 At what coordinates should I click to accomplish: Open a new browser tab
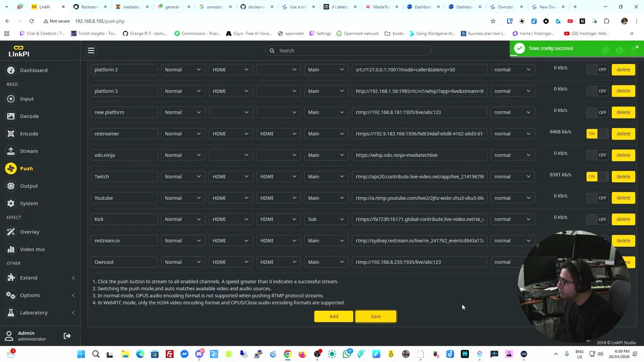point(575,7)
